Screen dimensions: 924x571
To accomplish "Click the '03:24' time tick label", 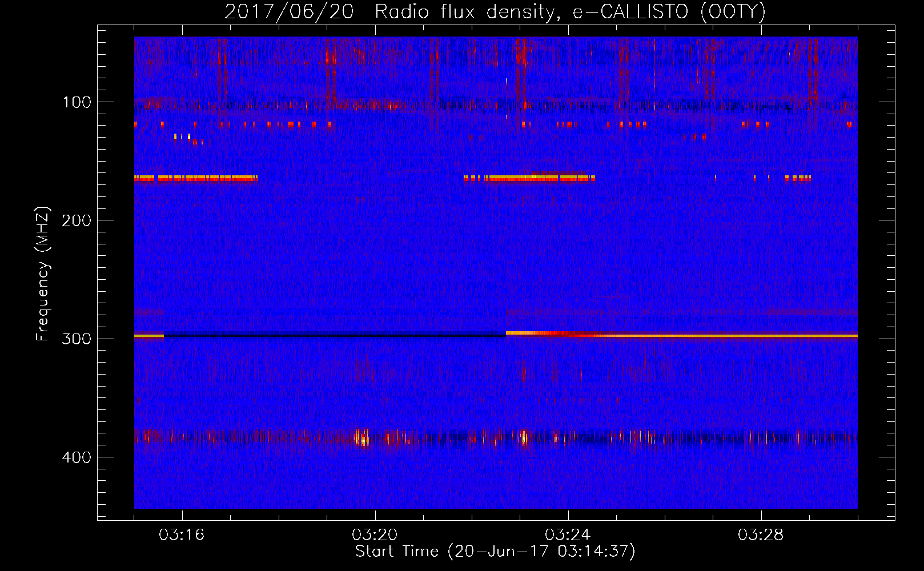I will click(568, 535).
